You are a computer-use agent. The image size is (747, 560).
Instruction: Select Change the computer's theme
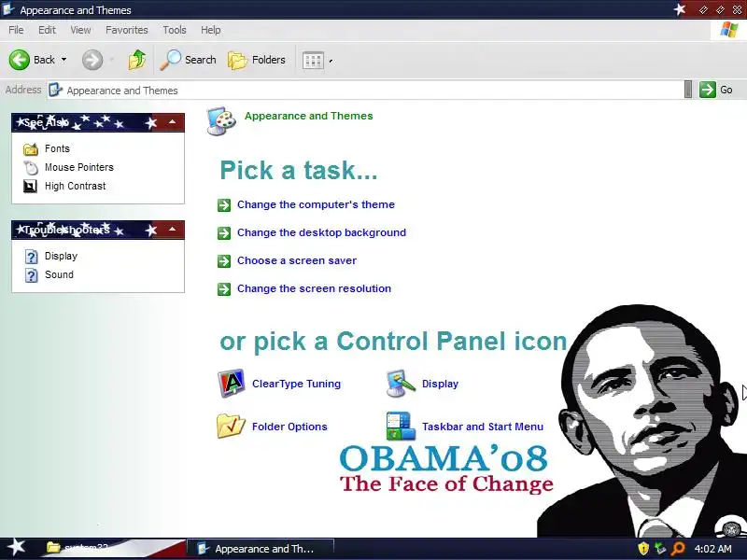pos(316,204)
